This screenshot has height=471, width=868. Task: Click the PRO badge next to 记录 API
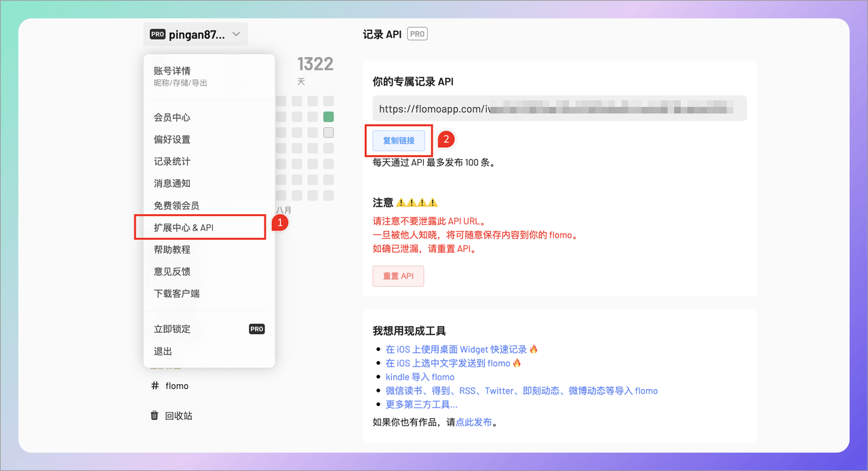[x=417, y=33]
